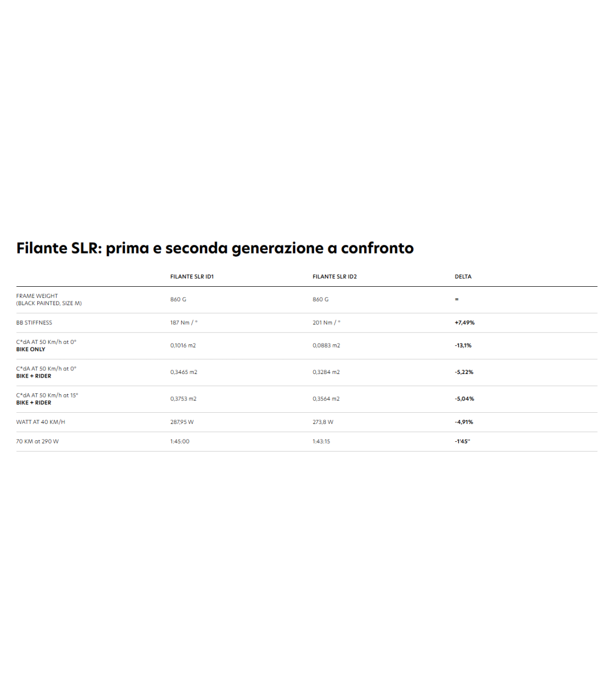Click the 0,3284 m2 value
Image resolution: width=612 pixels, height=700 pixels.
click(x=326, y=372)
